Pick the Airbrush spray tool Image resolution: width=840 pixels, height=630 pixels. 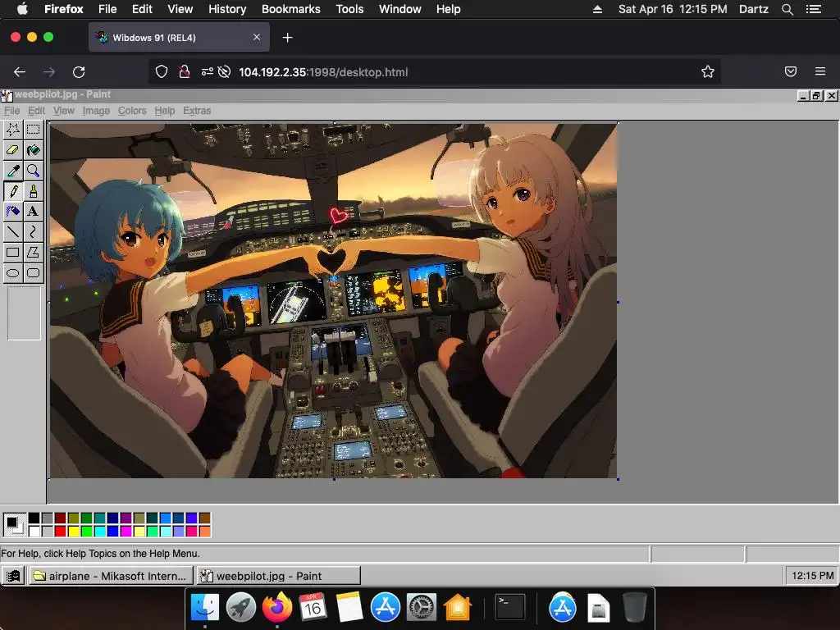(x=13, y=212)
